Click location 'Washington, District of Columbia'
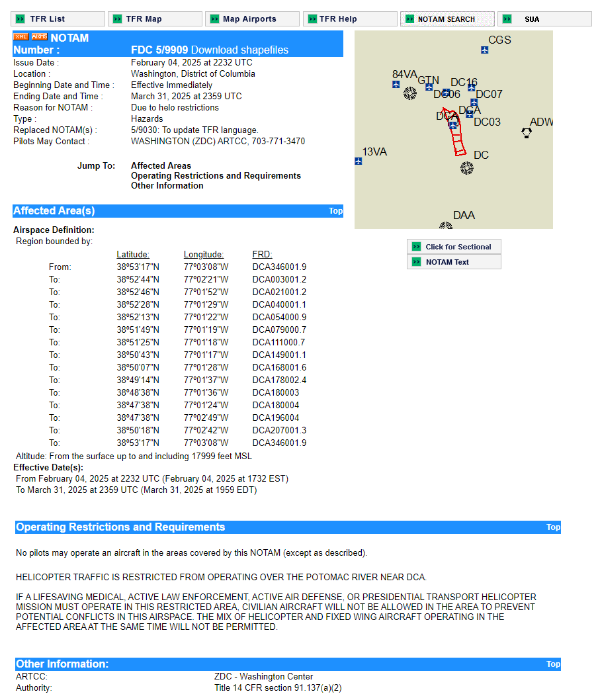The height and width of the screenshot is (700, 598). point(192,73)
